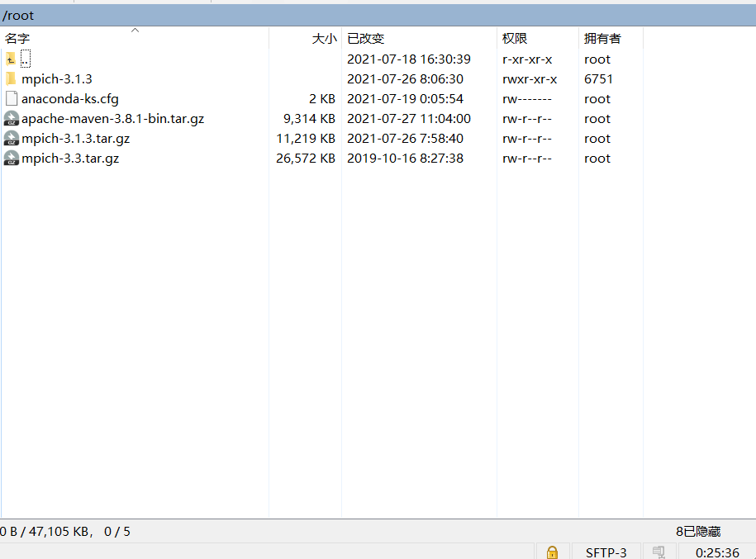The width and height of the screenshot is (756, 559).
Task: Click the apache-maven-3.8.1-bin.tar.gz archive icon
Action: pyautogui.click(x=12, y=118)
